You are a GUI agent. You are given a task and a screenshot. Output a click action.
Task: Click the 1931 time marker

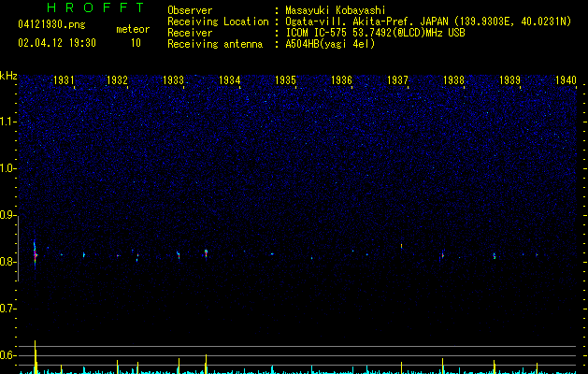point(64,80)
